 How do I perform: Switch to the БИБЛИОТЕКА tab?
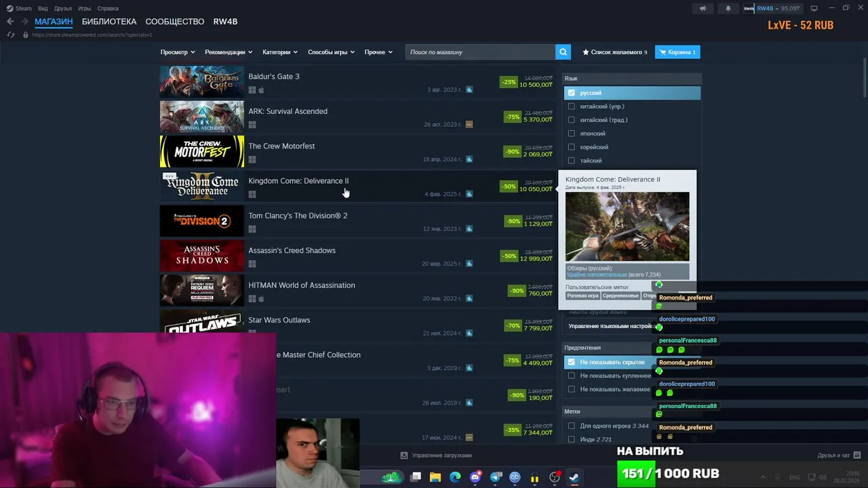tap(109, 22)
